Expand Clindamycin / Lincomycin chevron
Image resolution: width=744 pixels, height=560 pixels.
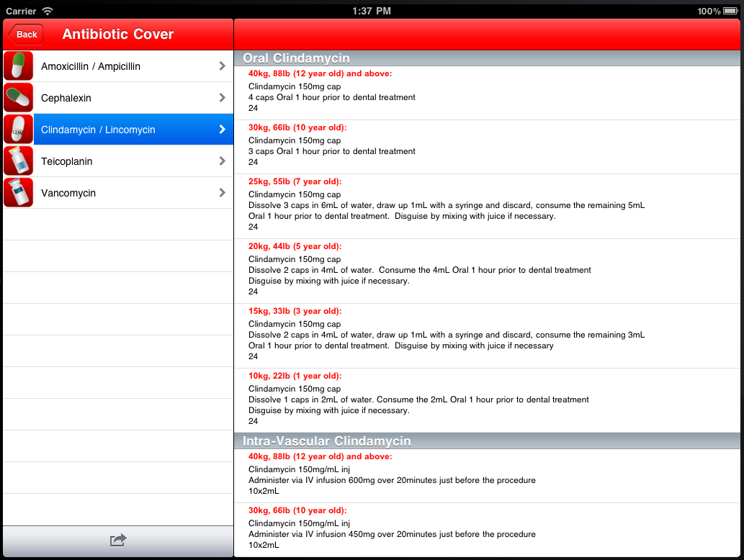222,130
